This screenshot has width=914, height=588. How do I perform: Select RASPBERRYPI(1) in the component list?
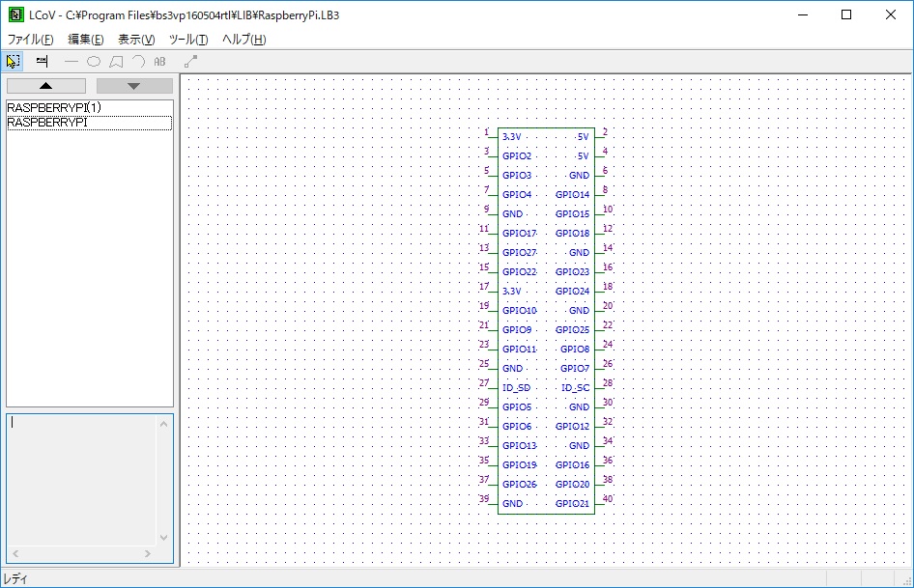tap(54, 108)
